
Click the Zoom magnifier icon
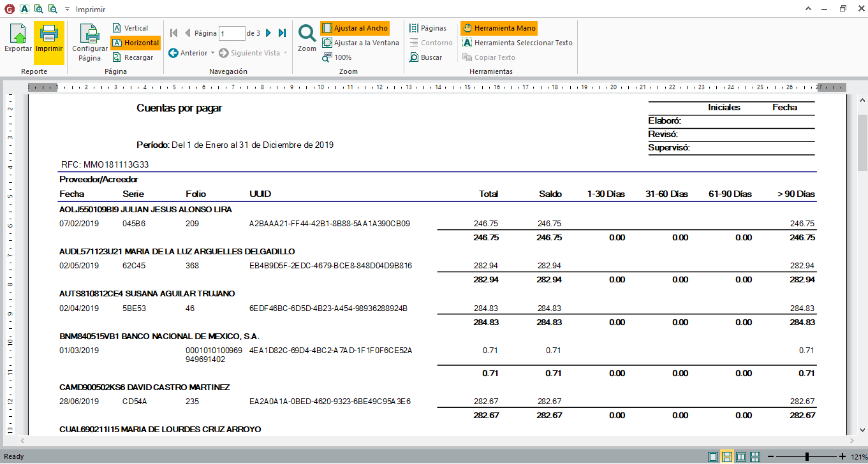(x=307, y=38)
